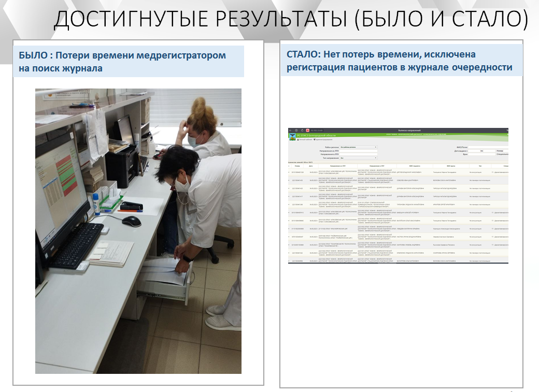
Task: Click patient name Соболев Иван Дмитриевич
Action: tap(408, 180)
